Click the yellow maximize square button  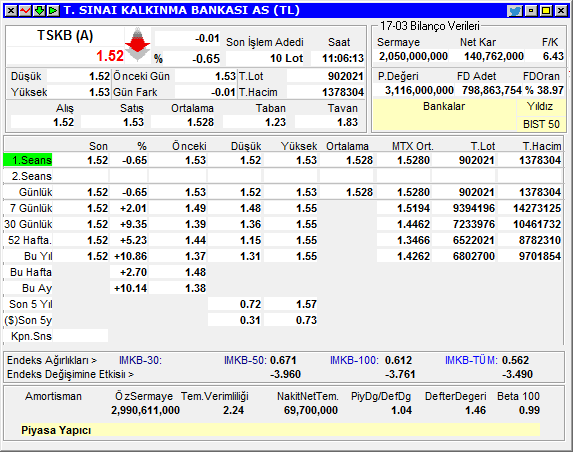(x=546, y=11)
